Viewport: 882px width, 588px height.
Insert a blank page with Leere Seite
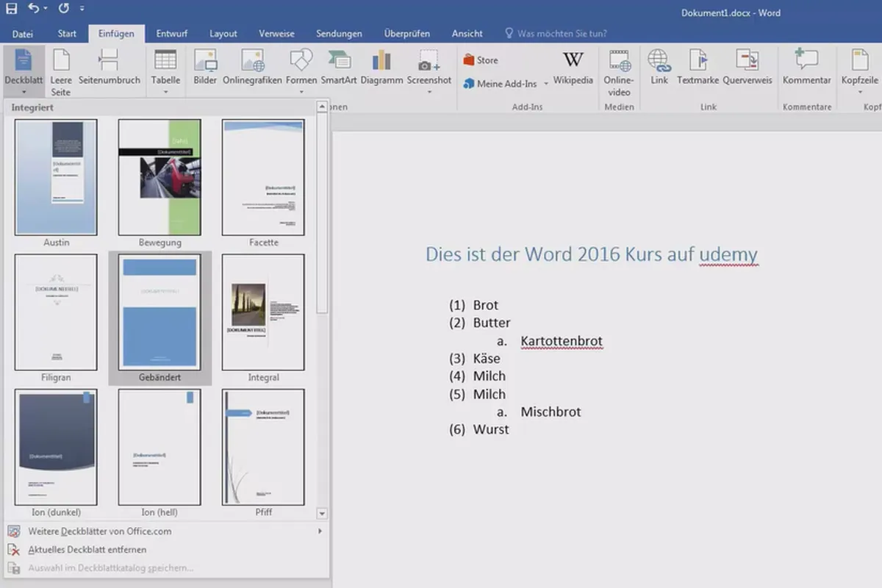point(61,72)
